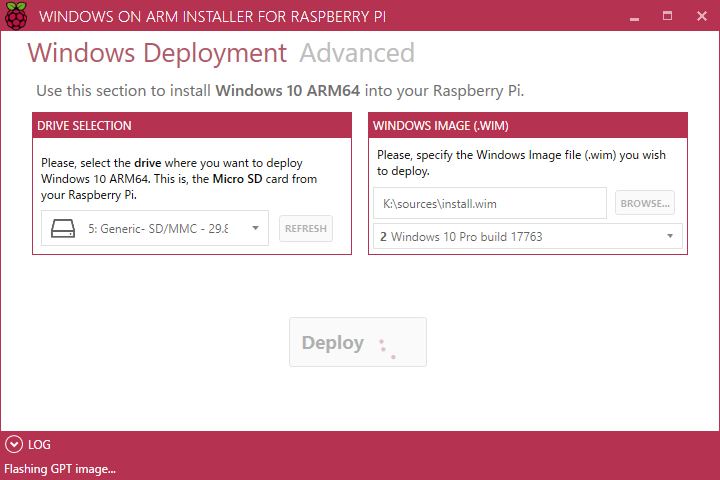Click the drive icon in drive selector
Viewport: 720px width, 480px height.
point(63,228)
